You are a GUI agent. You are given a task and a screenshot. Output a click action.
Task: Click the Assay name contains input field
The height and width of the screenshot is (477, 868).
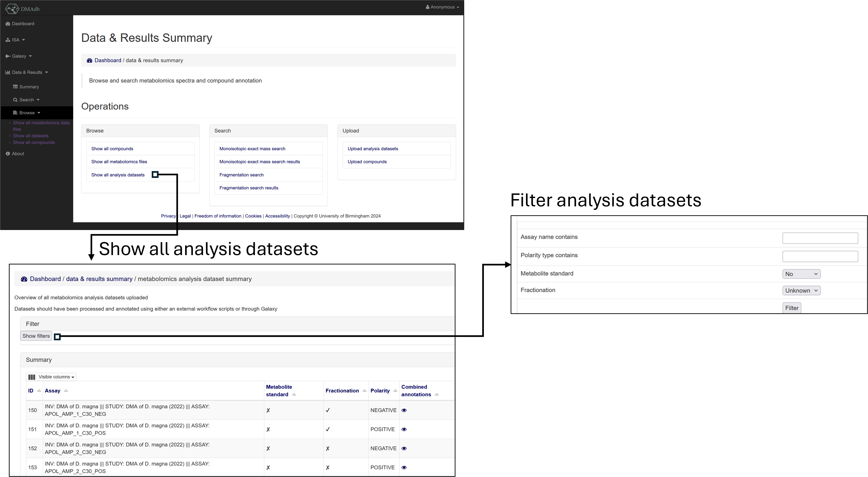(x=820, y=238)
